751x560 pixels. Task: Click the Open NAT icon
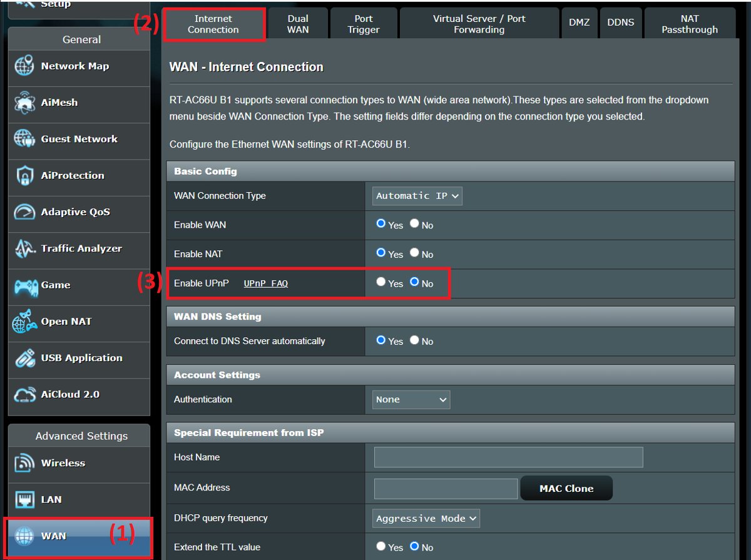point(24,322)
